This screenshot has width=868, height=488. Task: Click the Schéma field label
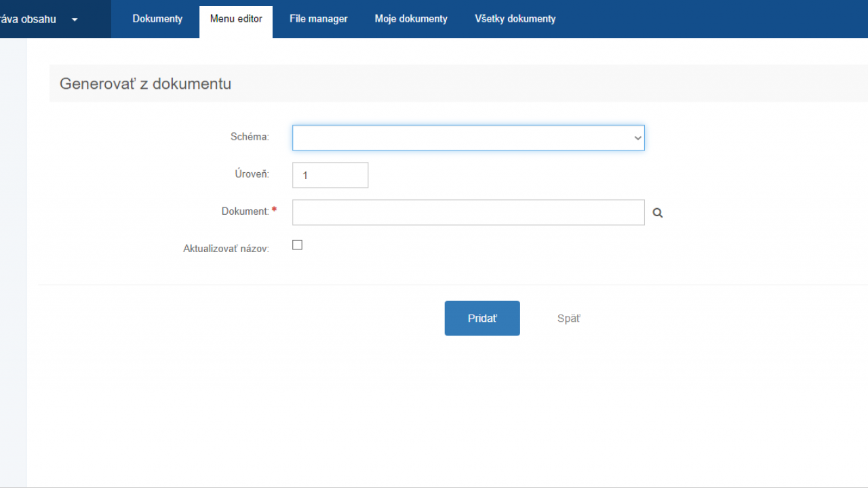pyautogui.click(x=250, y=137)
